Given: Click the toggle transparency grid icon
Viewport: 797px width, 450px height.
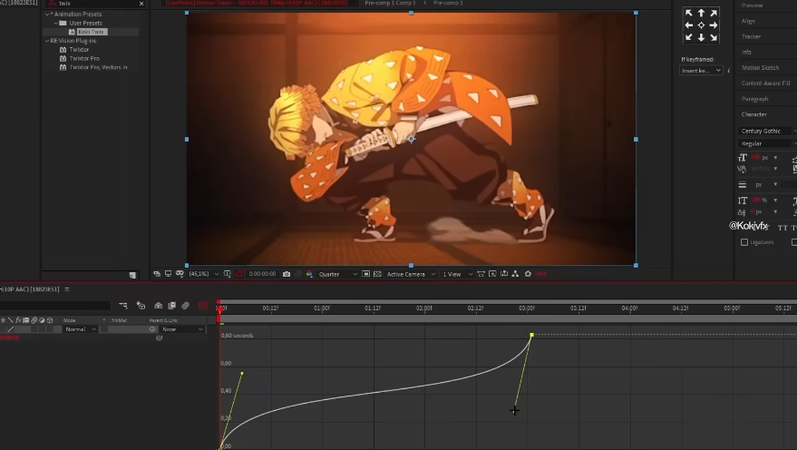Looking at the screenshot, I should pos(377,274).
